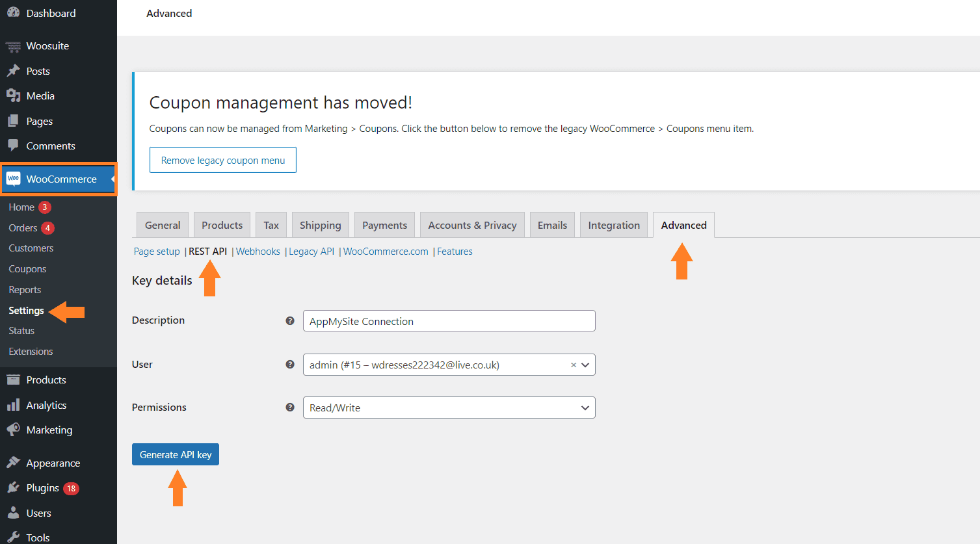The height and width of the screenshot is (544, 980).
Task: Open Comments via the speech-bubble icon
Action: tap(12, 146)
